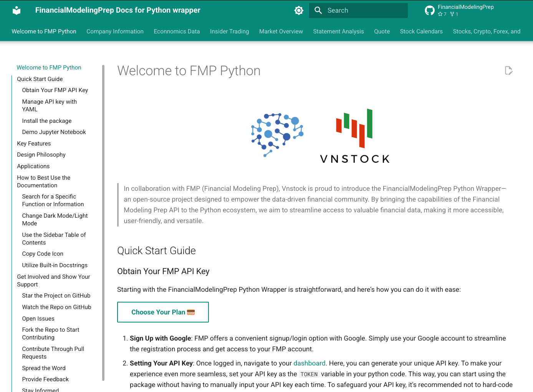Open Stocks, Crypto, Forex tab
Screen dimensions: 533x392
(x=487, y=31)
